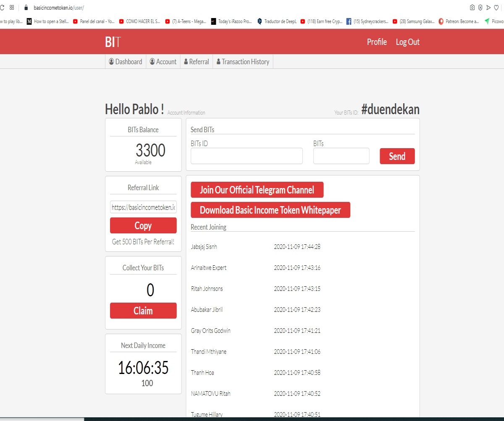Open the 'Today's iRazoo Pro...' bookmark

[x=231, y=21]
